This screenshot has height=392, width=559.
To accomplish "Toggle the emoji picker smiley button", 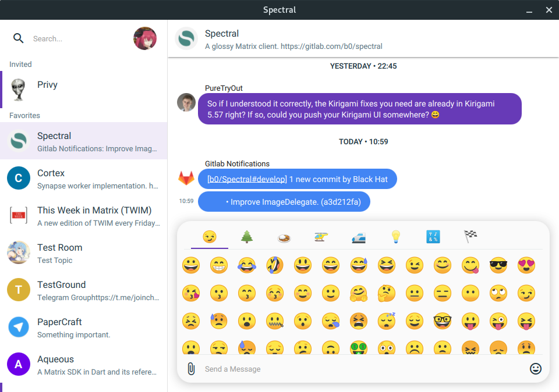I will click(x=536, y=369).
